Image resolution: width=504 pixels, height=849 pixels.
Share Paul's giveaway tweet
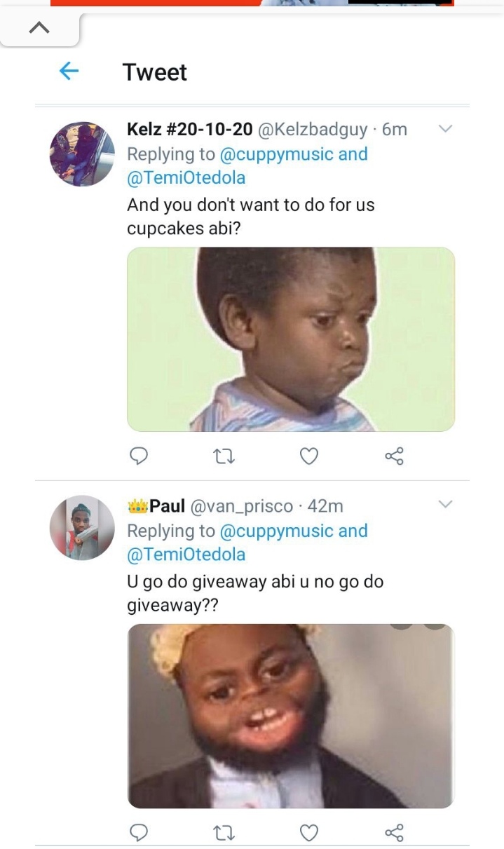click(x=394, y=832)
